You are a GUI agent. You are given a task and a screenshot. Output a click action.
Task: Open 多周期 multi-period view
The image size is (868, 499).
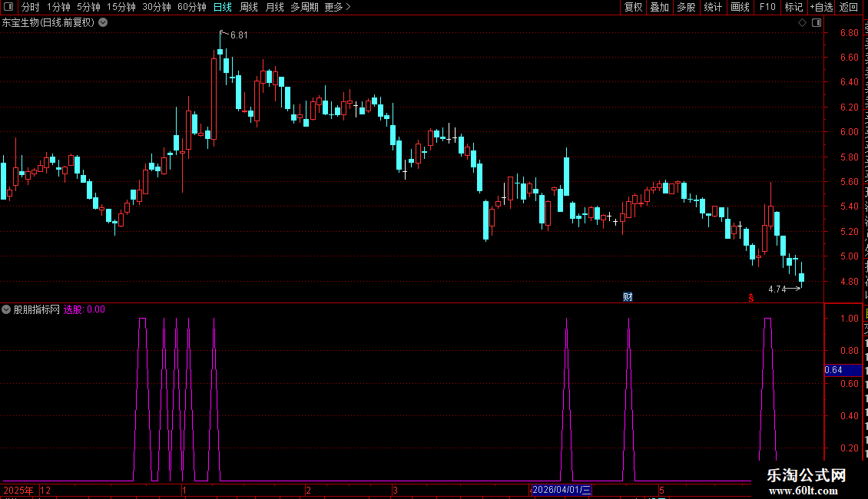click(304, 7)
